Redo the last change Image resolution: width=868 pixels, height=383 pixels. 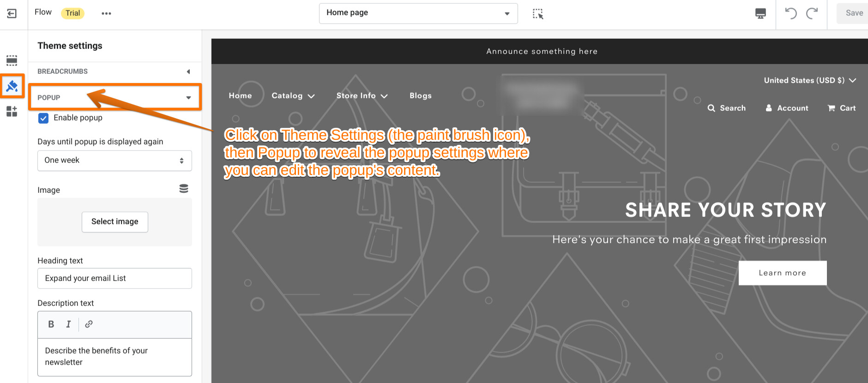(x=812, y=13)
